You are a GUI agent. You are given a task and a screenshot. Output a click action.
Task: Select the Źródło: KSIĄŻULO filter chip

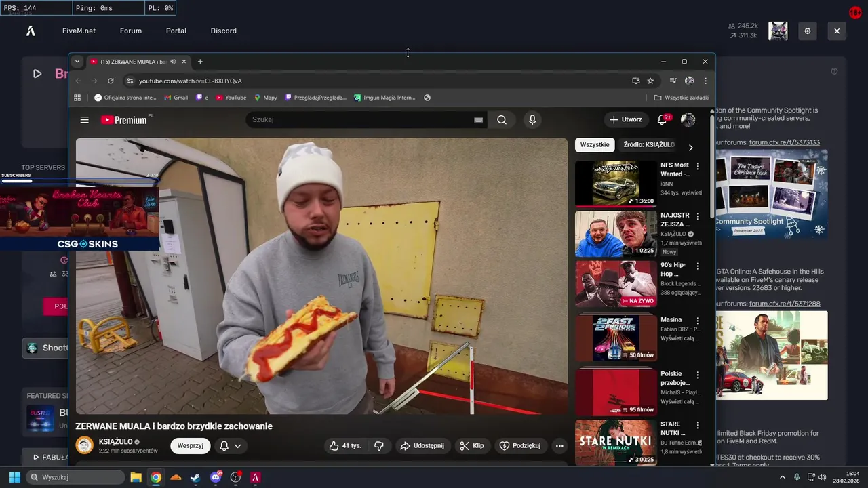coord(649,145)
